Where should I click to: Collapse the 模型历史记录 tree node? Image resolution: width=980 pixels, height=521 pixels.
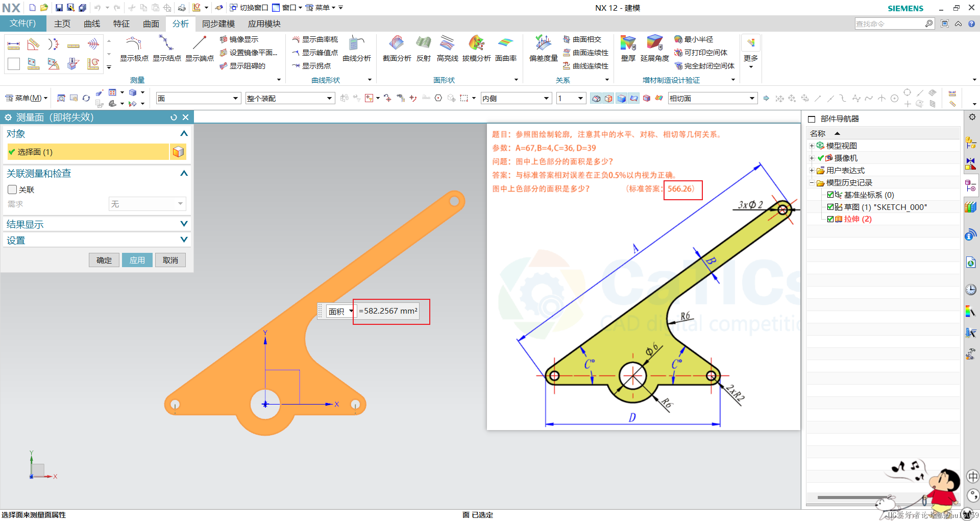tap(812, 183)
